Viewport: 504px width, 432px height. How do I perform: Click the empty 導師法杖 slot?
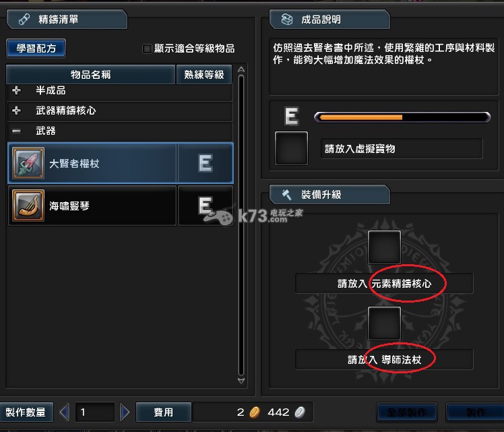[x=384, y=323]
